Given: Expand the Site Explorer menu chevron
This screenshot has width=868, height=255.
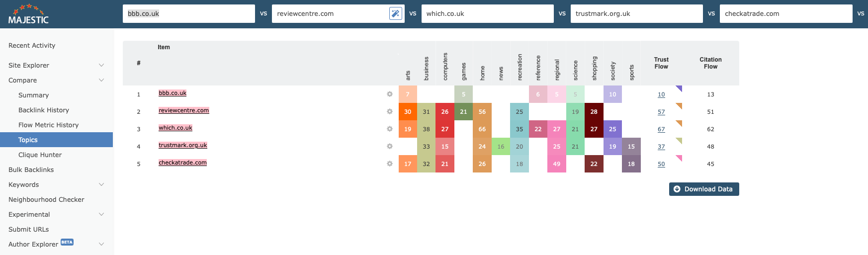Looking at the screenshot, I should 101,65.
